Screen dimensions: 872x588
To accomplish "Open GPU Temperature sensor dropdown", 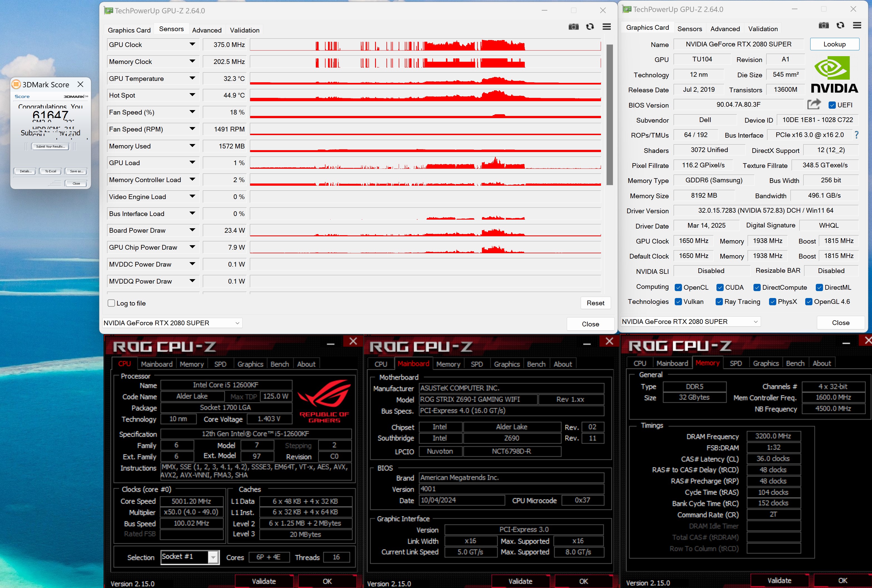I will (x=192, y=78).
